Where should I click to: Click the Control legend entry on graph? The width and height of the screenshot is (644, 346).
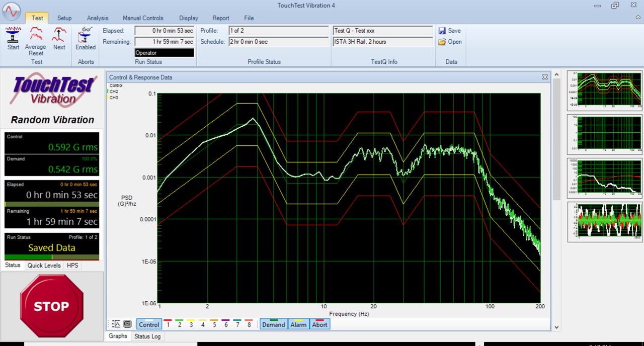[116, 85]
